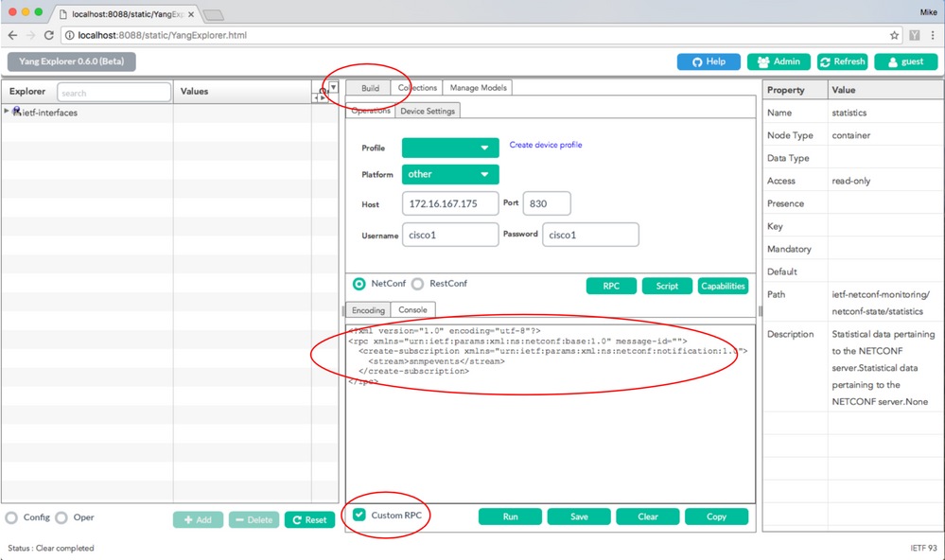The image size is (945, 560).
Task: Open the Help page
Action: [709, 61]
